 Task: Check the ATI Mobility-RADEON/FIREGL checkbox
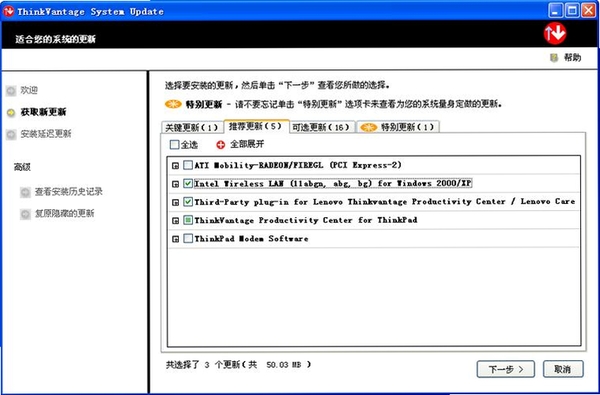[188, 165]
